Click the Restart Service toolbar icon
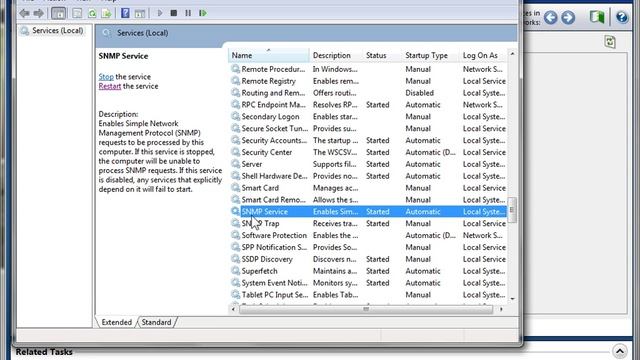Screen dimensions: 640x360 coord(203,13)
